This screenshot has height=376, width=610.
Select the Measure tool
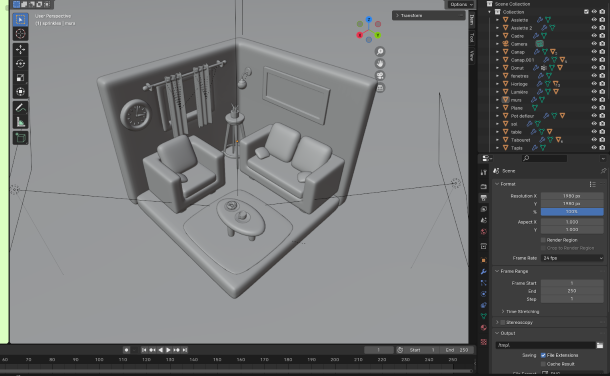[x=20, y=122]
